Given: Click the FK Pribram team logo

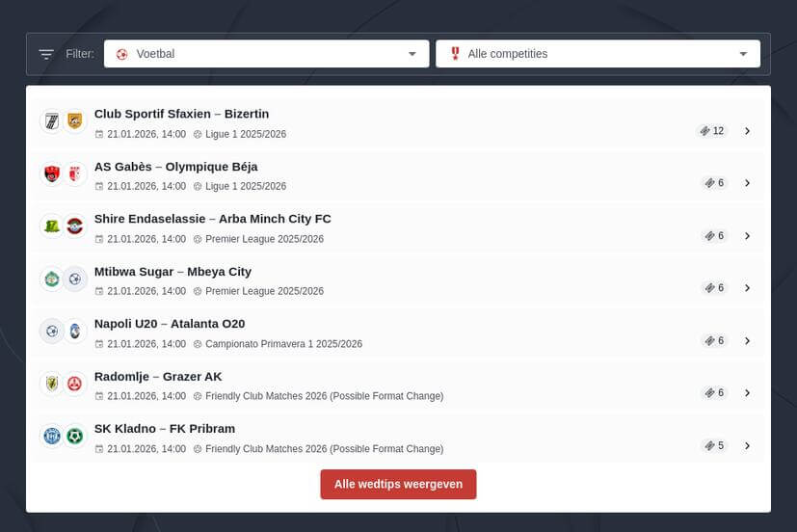Looking at the screenshot, I should click(x=75, y=437).
